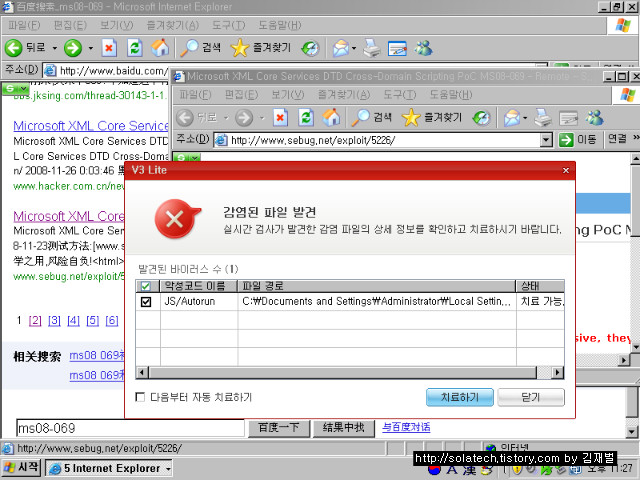The image size is (640, 480).
Task: Expand toolbar chevron next to 연결
Action: point(636,139)
